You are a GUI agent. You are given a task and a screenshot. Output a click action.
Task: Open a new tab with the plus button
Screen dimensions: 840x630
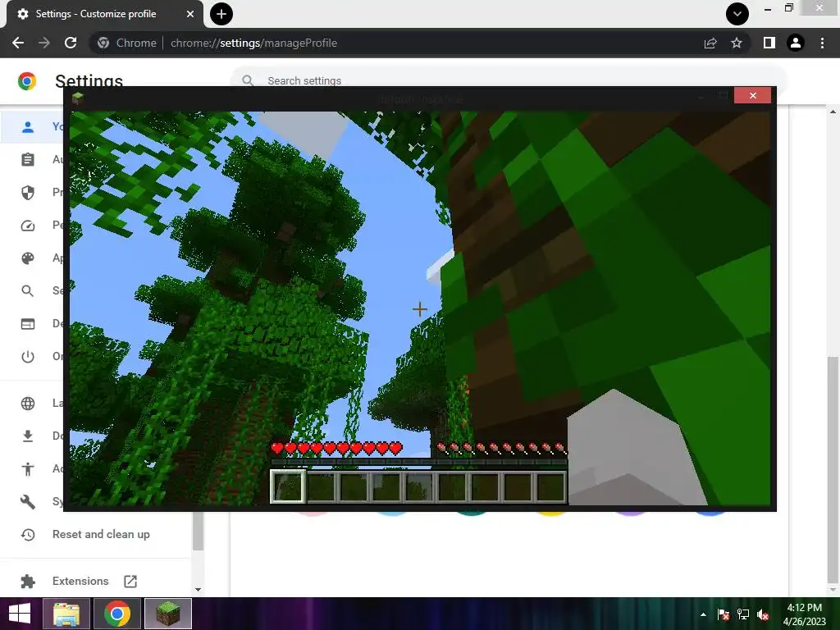[x=221, y=14]
